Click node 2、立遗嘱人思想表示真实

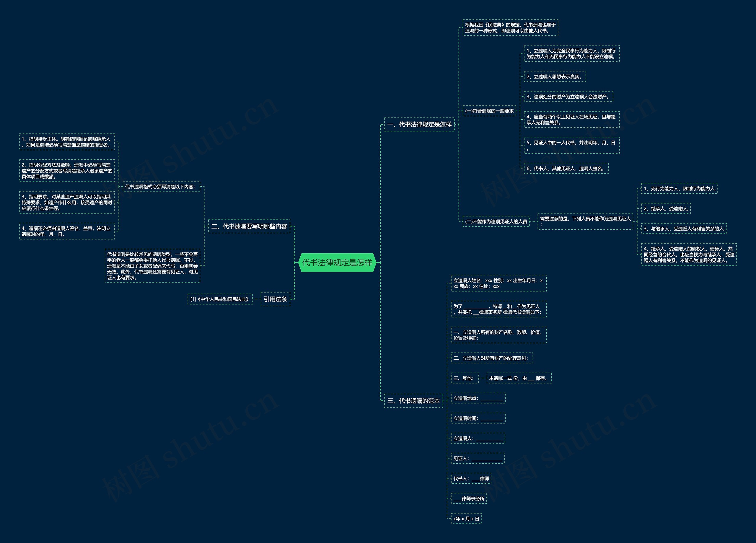tap(555, 77)
